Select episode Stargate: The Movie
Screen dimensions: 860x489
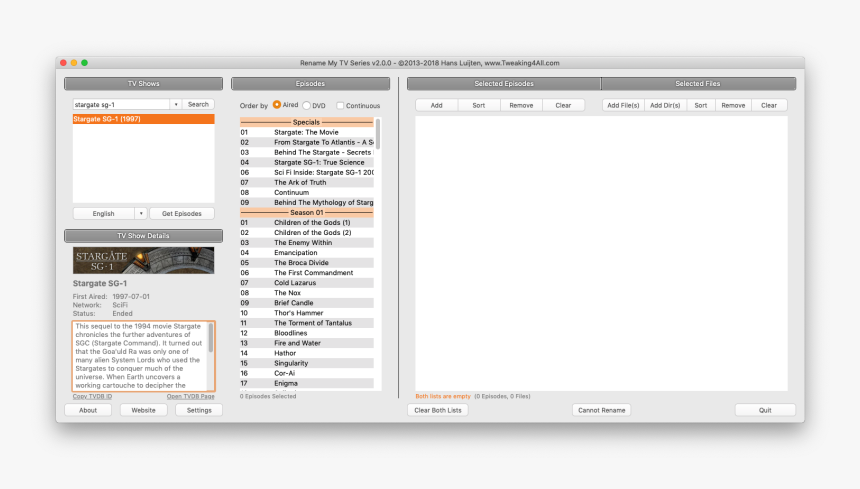pyautogui.click(x=307, y=132)
